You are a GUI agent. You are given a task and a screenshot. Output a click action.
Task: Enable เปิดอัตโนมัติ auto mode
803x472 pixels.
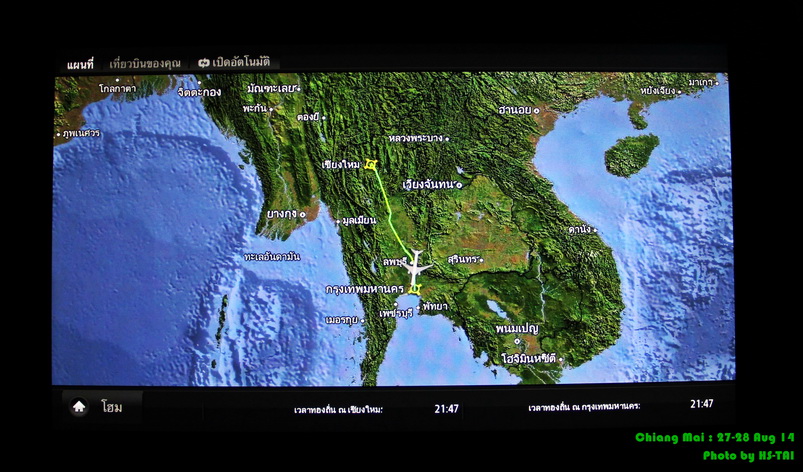241,63
